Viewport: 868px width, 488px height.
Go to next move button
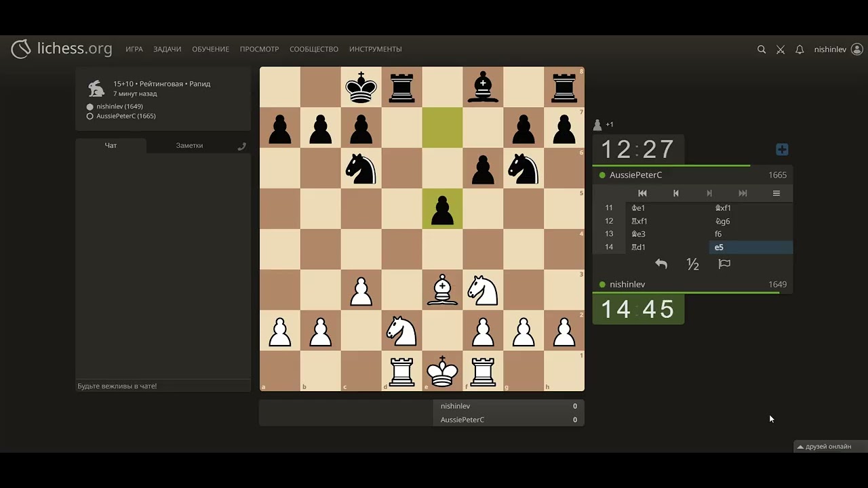(x=709, y=193)
